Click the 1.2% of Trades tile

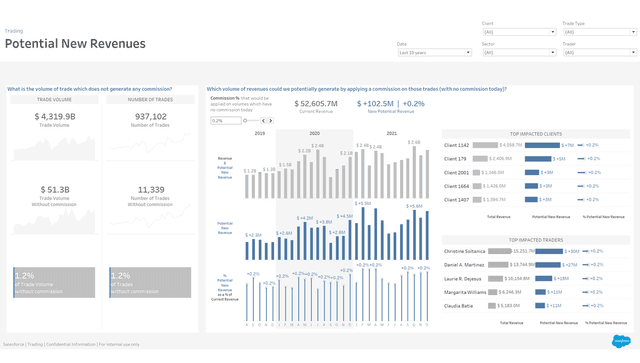pos(150,283)
